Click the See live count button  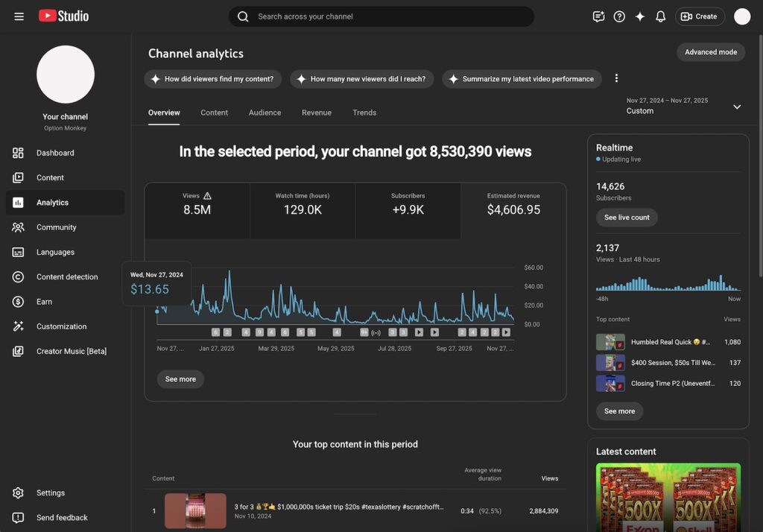(x=627, y=218)
